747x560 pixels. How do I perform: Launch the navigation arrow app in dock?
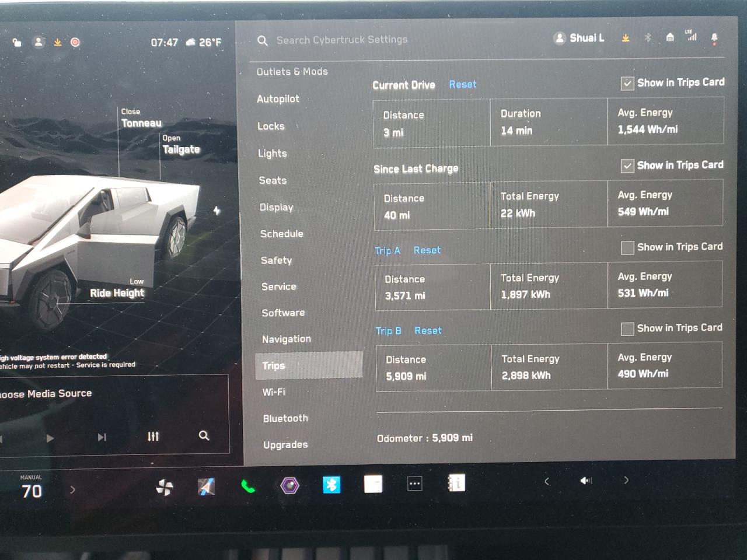[206, 487]
